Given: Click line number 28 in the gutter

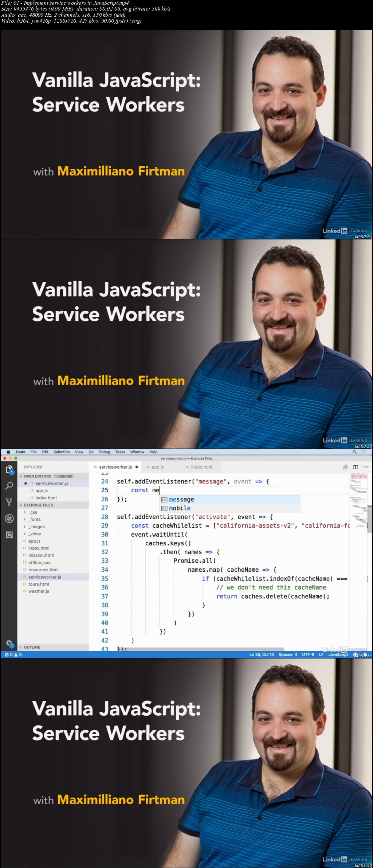Looking at the screenshot, I should (105, 517).
